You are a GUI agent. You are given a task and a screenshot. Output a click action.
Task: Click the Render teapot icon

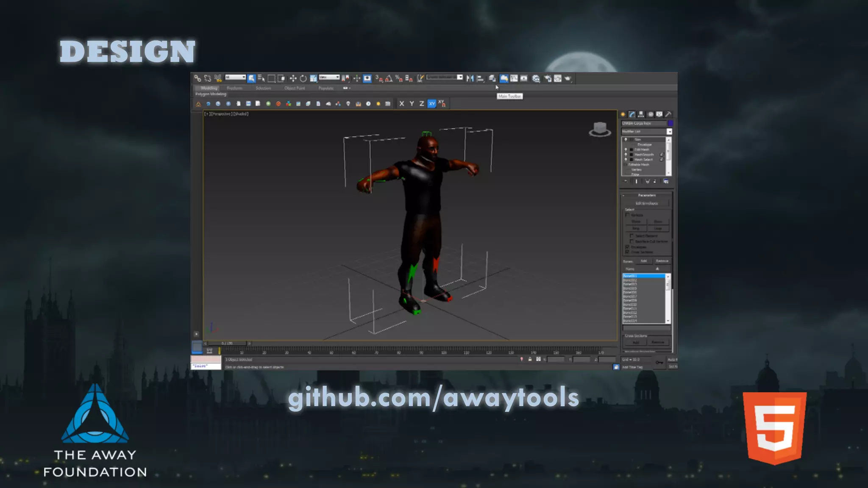pyautogui.click(x=568, y=78)
